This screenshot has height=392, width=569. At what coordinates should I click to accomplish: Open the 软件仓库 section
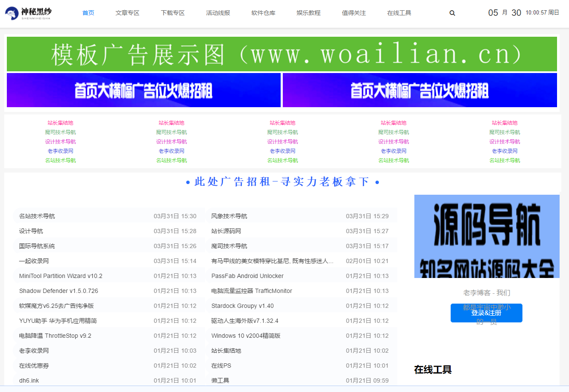[x=263, y=13]
